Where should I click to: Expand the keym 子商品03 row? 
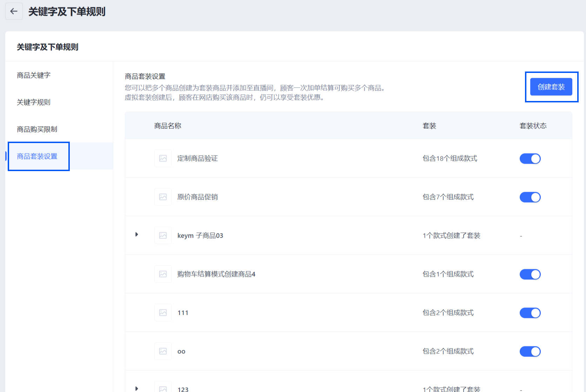[x=137, y=235]
